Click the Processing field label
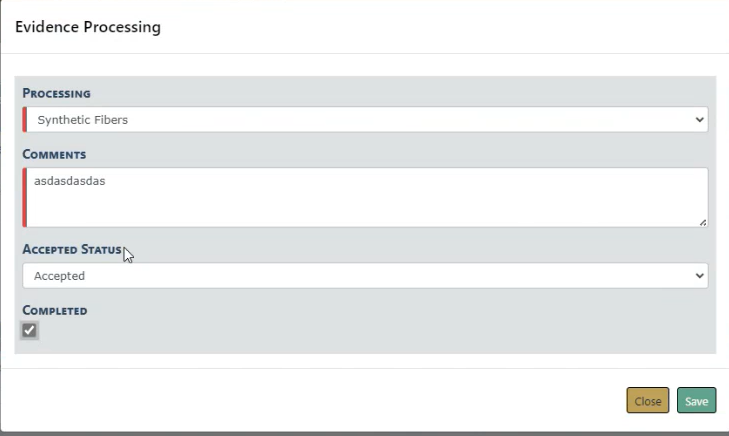 57,93
